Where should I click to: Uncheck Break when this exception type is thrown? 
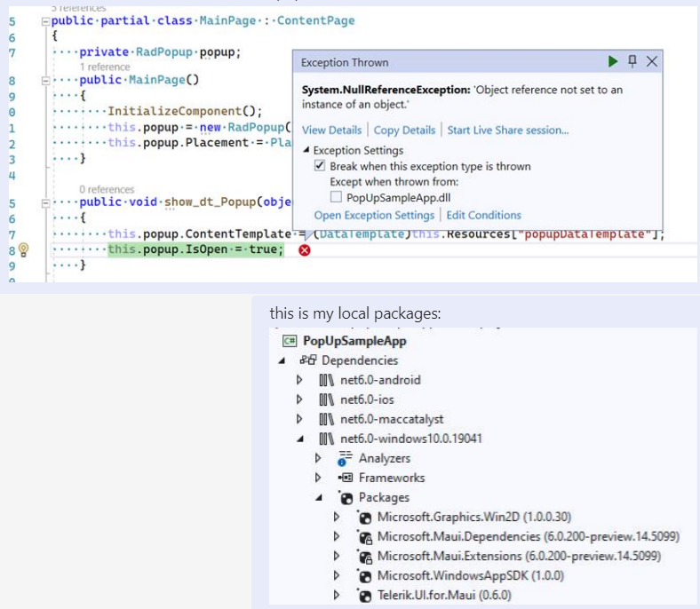[320, 166]
